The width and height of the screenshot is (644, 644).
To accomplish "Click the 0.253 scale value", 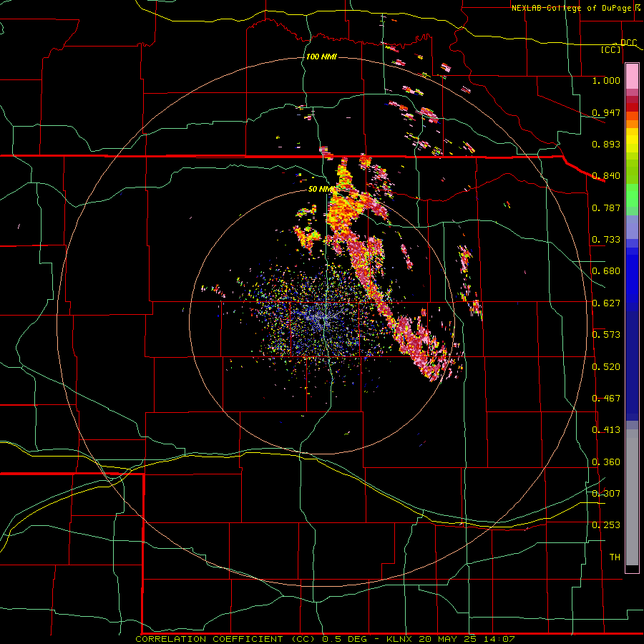I will 606,525.
